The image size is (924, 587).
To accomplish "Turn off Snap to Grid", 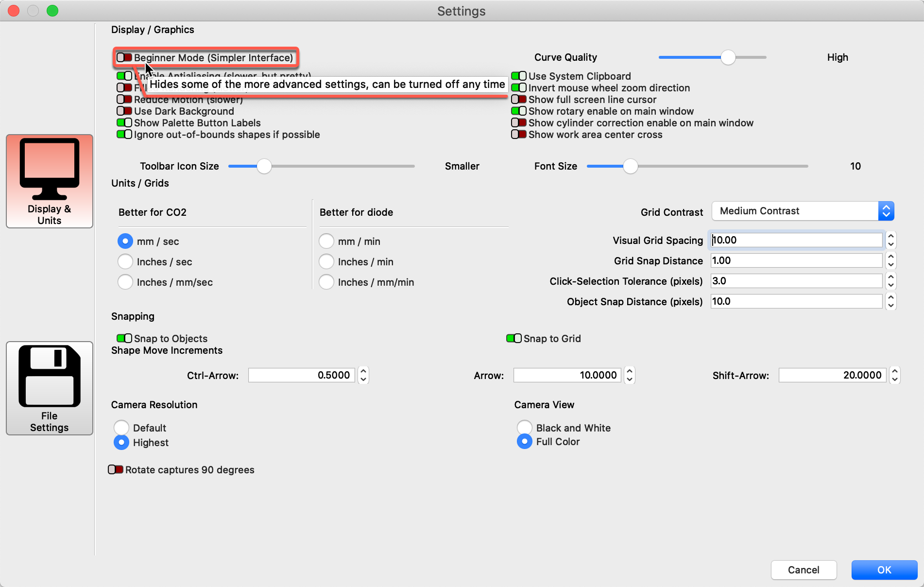I will click(x=514, y=338).
